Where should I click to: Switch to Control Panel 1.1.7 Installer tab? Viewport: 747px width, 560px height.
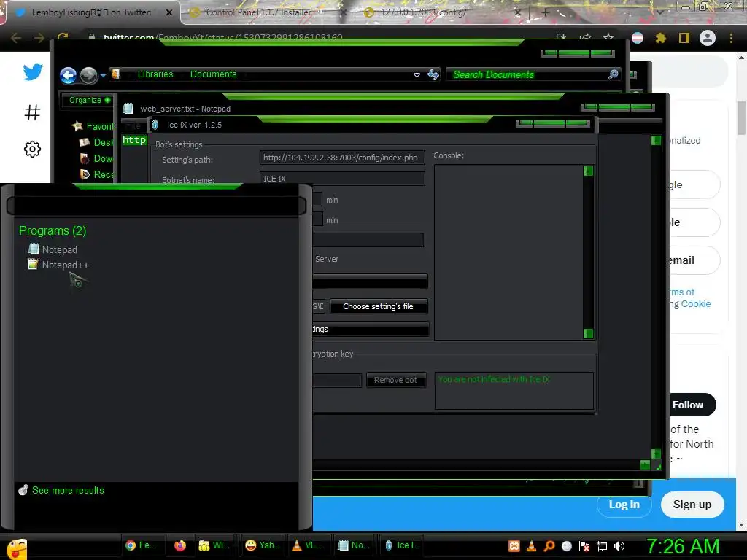click(258, 12)
